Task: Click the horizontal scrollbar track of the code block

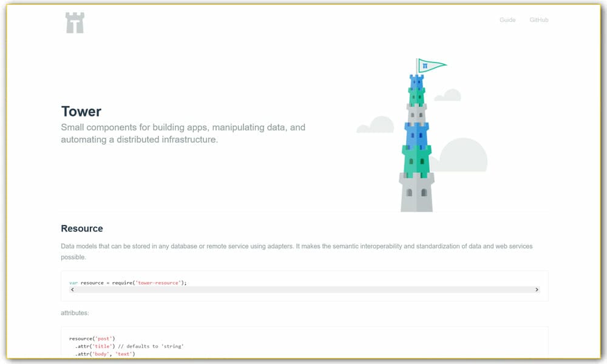Action: click(x=303, y=289)
